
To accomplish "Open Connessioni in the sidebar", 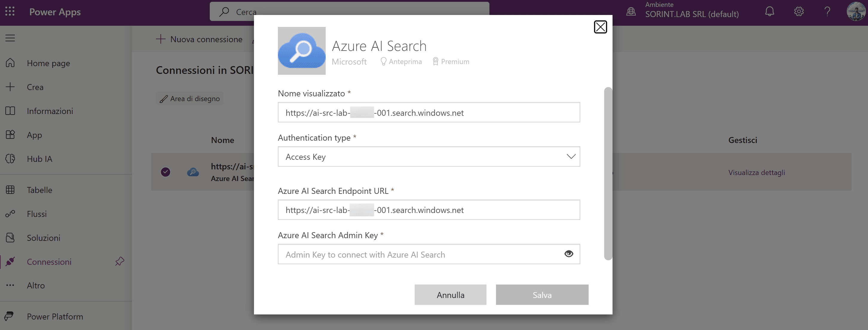I will point(49,262).
